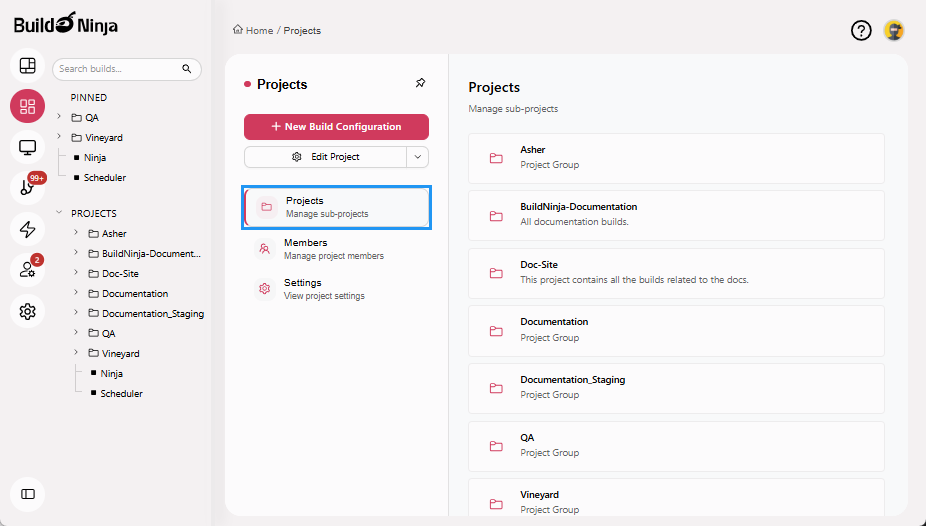Click the Settings gear icon in project menu
The width and height of the screenshot is (926, 526).
coord(265,289)
